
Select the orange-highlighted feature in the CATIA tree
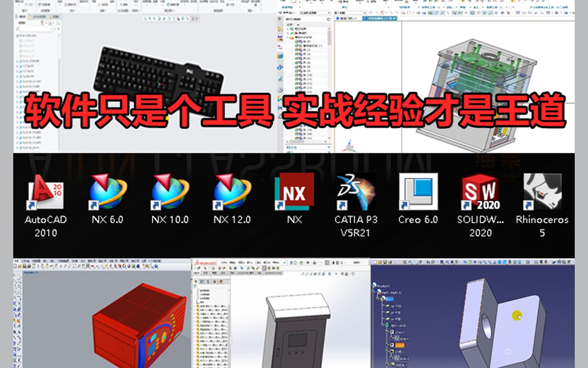(x=399, y=345)
